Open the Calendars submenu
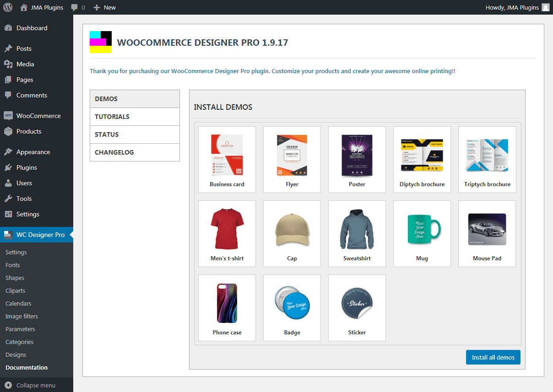The width and height of the screenshot is (553, 392). pyautogui.click(x=18, y=303)
